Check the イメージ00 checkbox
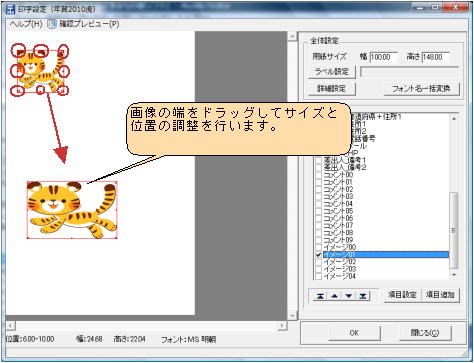Viewport: 474px width, 363px height. (x=318, y=248)
